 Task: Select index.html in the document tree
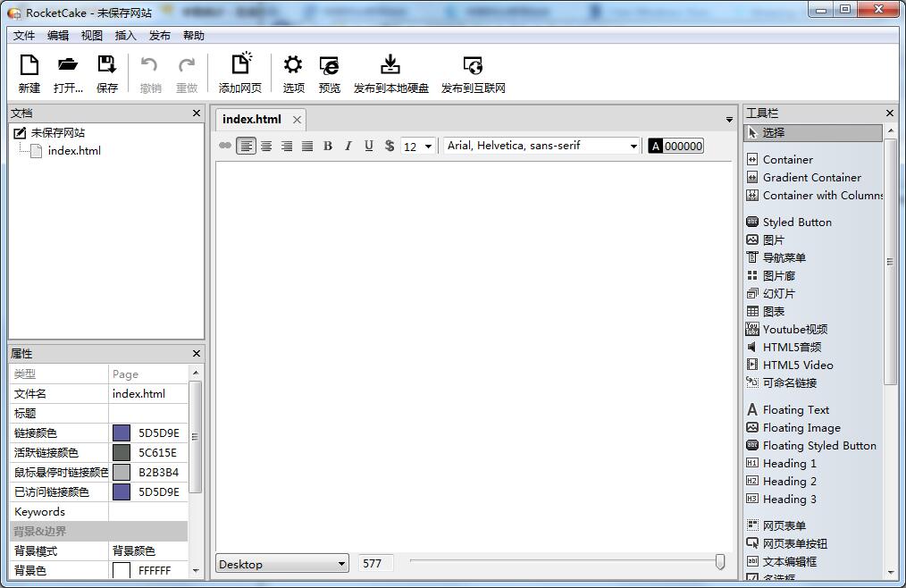coord(74,150)
